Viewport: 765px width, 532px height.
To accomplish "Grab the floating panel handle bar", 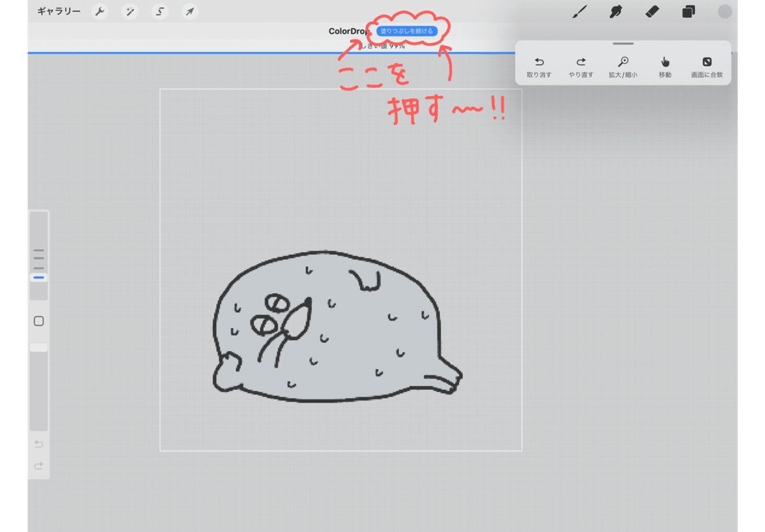I will click(623, 44).
